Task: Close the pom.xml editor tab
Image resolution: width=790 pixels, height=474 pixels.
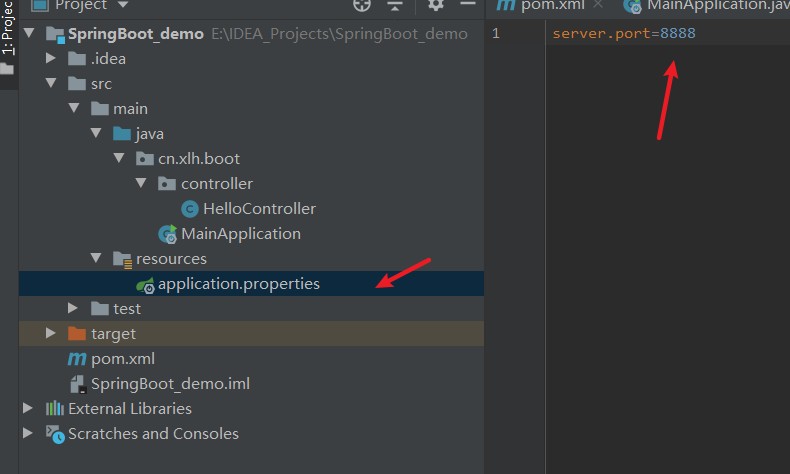Action: point(598,5)
